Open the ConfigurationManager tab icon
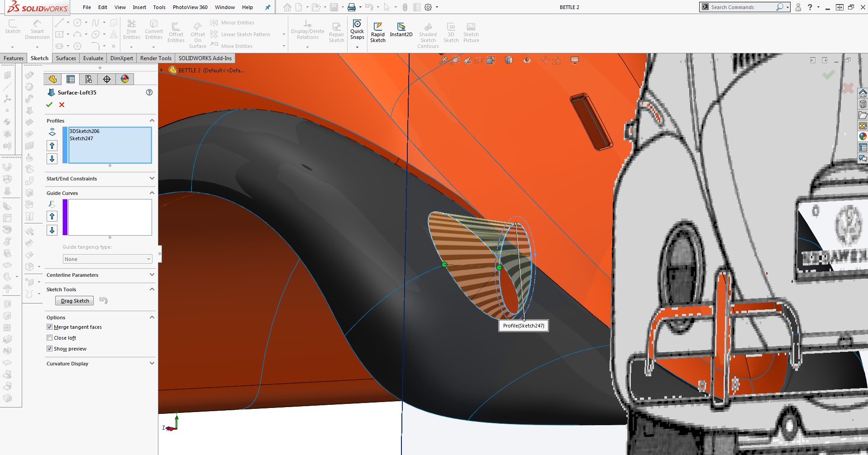Image resolution: width=868 pixels, height=455 pixels. (89, 79)
